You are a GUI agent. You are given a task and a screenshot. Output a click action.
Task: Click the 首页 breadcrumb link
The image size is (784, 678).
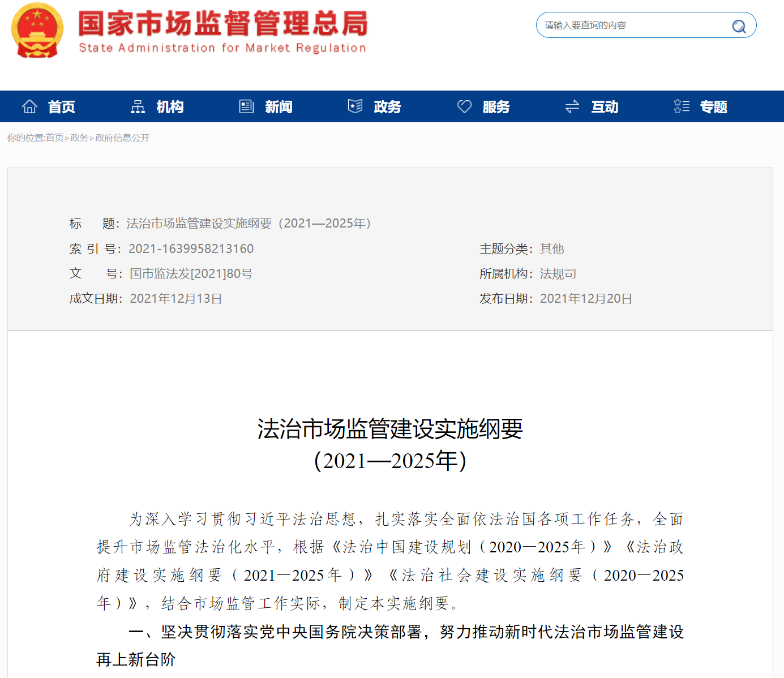click(54, 138)
